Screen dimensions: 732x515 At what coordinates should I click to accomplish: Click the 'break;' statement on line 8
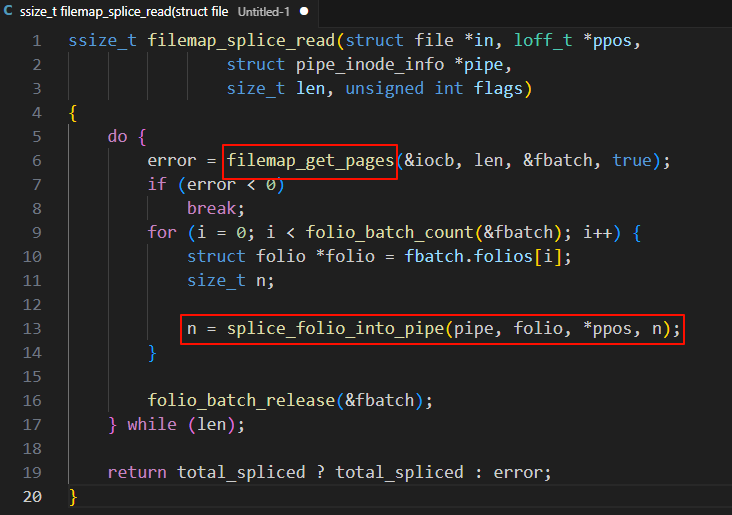tap(216, 209)
